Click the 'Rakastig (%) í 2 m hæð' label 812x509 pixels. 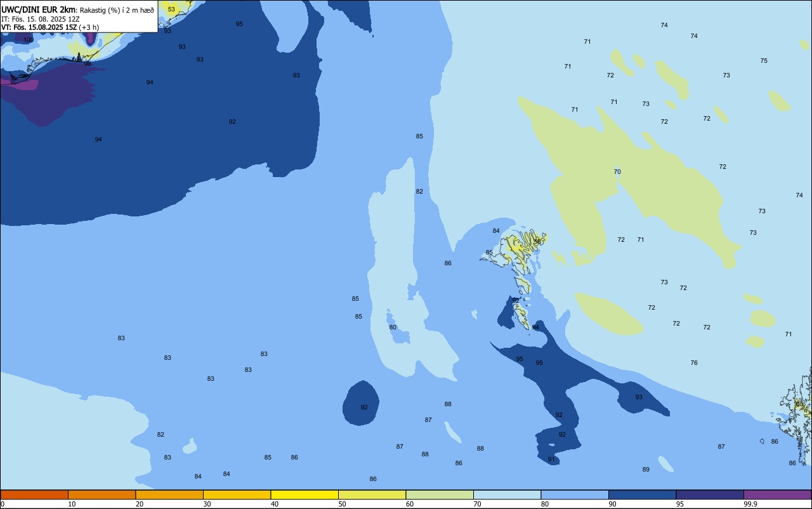pos(117,10)
